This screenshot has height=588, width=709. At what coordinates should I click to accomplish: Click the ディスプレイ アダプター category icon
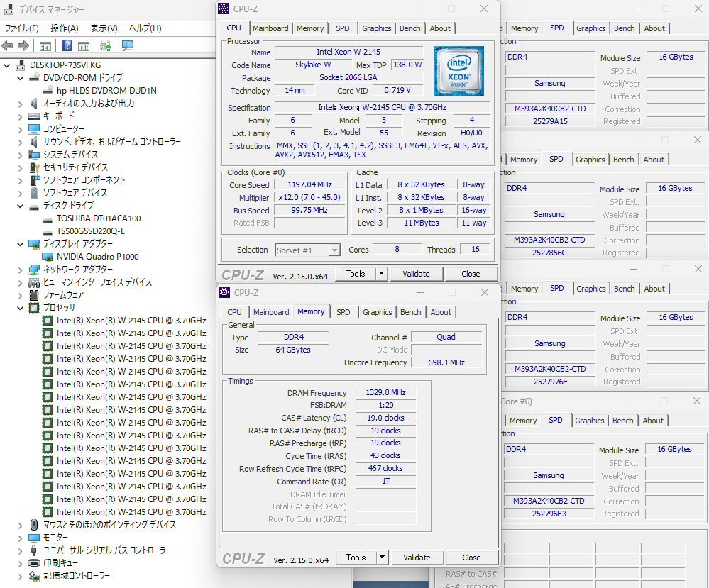(34, 244)
